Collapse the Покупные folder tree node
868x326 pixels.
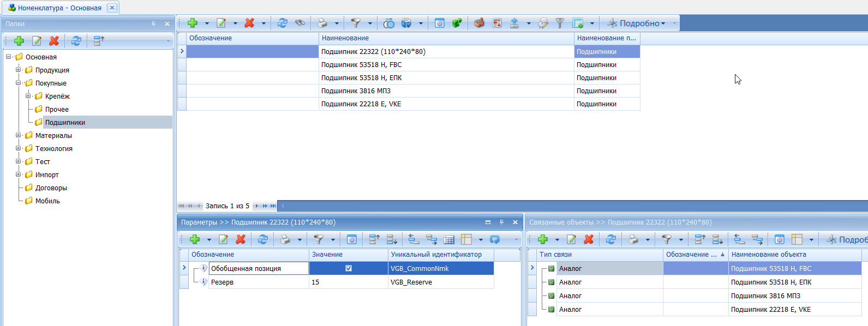(19, 83)
